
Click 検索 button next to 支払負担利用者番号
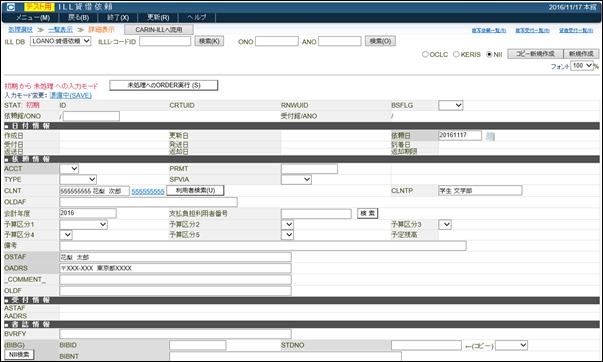pyautogui.click(x=368, y=213)
